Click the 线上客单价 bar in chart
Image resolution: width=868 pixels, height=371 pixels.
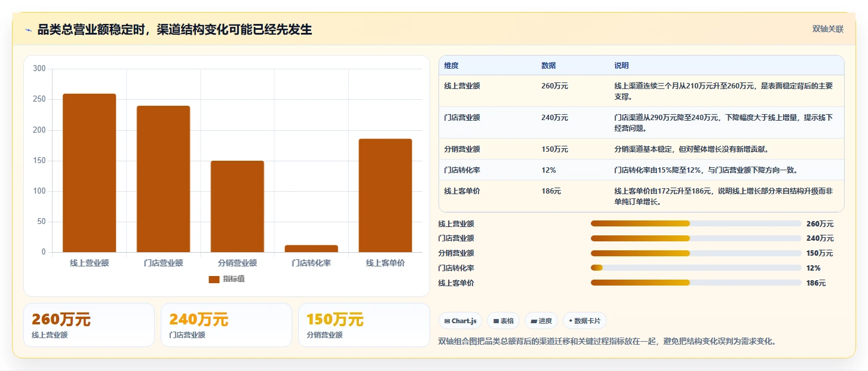tap(385, 195)
